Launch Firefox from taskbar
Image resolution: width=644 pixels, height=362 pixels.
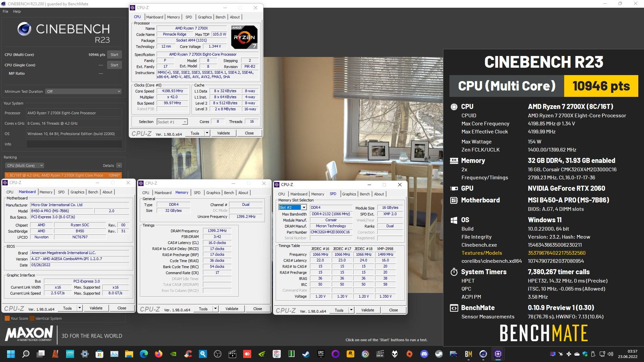[159, 354]
